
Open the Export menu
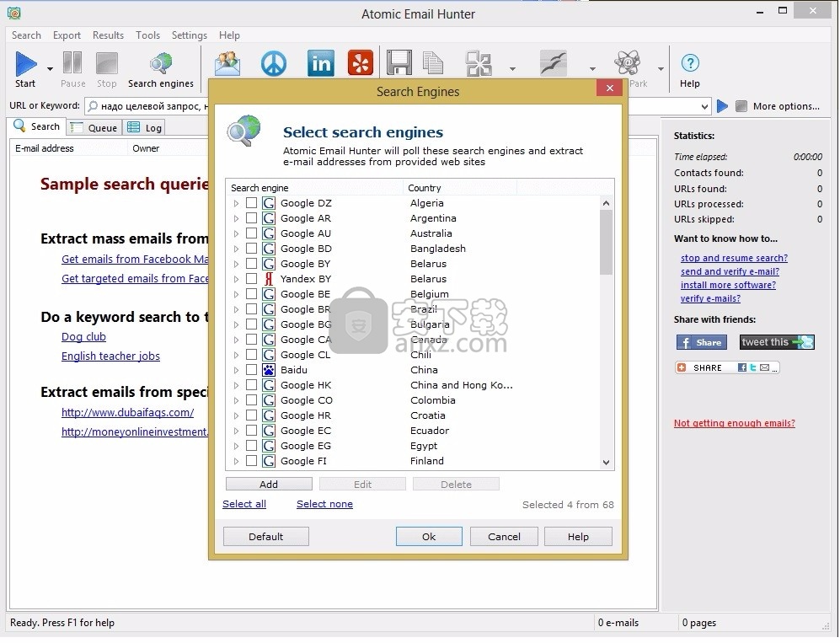pyautogui.click(x=67, y=35)
